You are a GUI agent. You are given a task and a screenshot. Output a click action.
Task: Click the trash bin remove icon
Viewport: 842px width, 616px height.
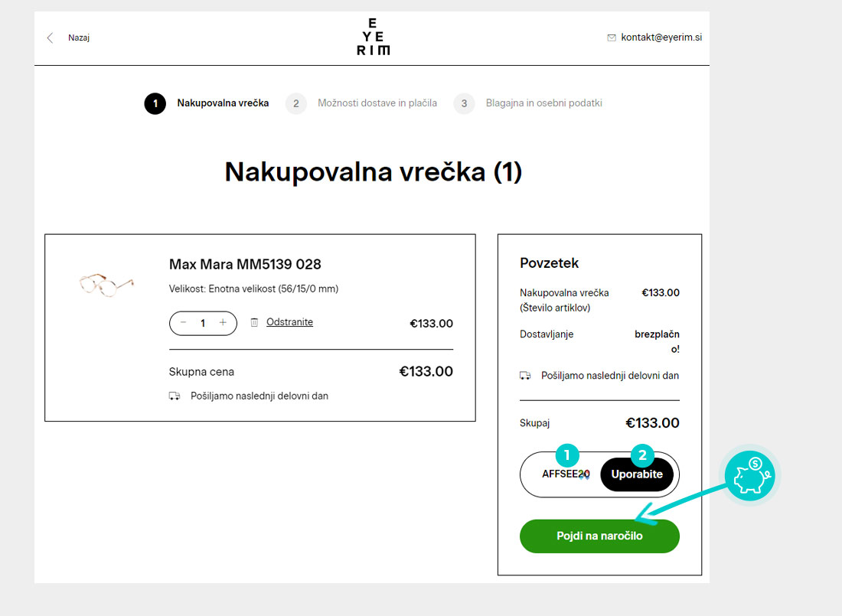tap(254, 323)
